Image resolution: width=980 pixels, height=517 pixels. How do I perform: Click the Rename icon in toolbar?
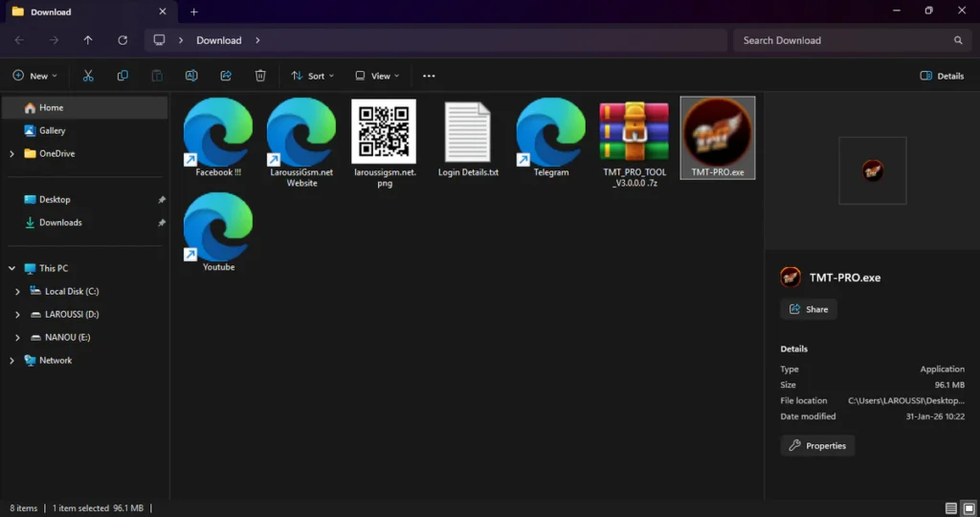(x=191, y=76)
